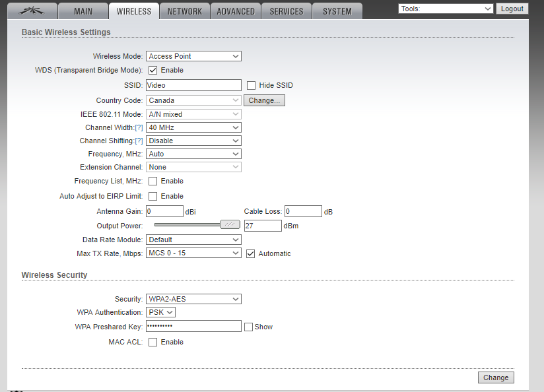Click the Output Power slider handle
544x392 pixels.
click(x=230, y=225)
